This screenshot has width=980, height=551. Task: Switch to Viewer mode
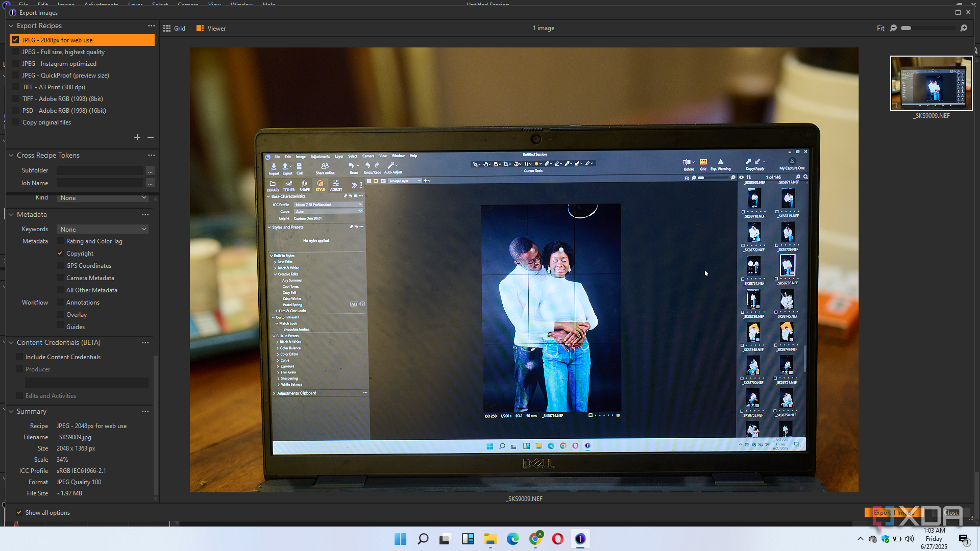pos(211,29)
